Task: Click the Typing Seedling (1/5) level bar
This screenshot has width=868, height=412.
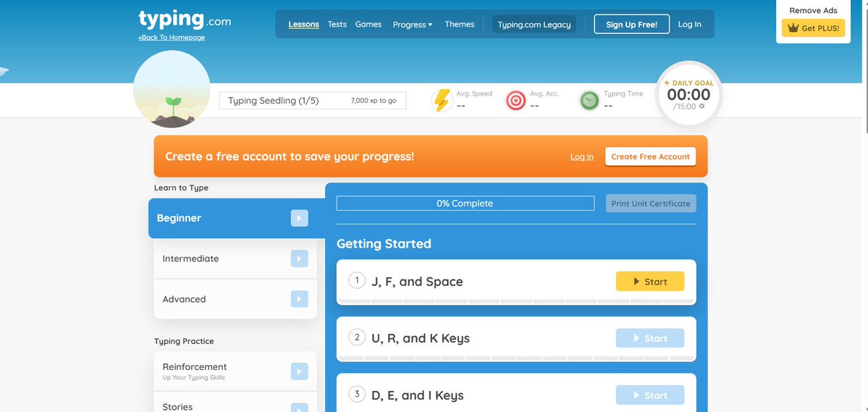Action: pyautogui.click(x=313, y=101)
